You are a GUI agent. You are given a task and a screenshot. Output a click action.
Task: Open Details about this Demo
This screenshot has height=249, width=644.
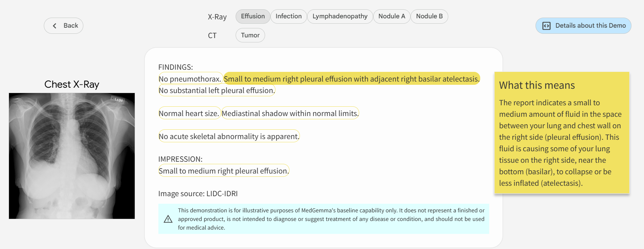click(x=583, y=26)
